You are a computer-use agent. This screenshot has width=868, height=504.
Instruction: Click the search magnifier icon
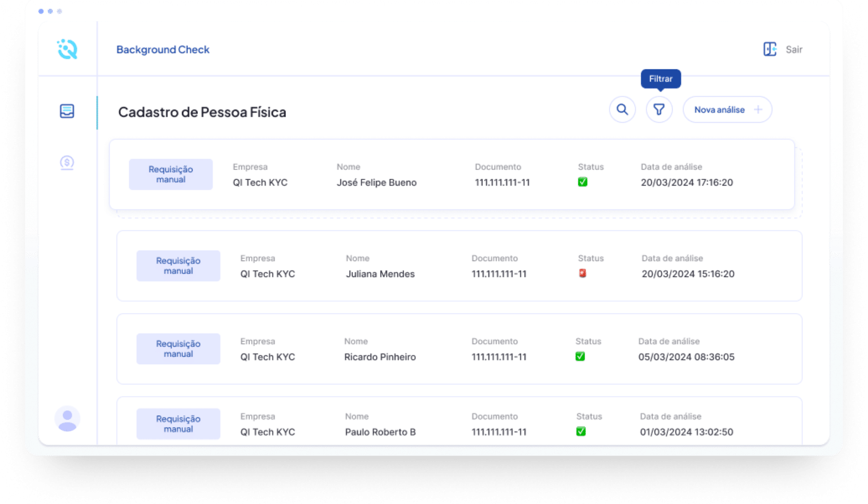point(622,110)
